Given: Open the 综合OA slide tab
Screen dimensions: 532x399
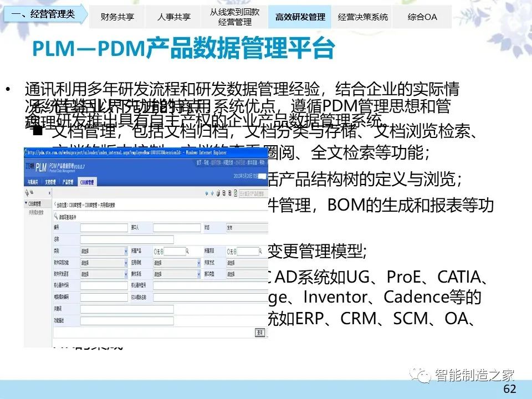Looking at the screenshot, I should click(422, 17).
